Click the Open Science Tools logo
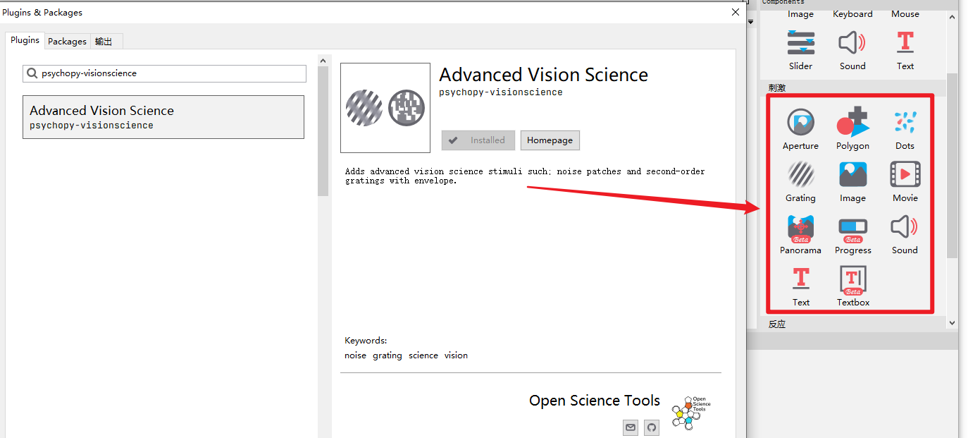Viewport: 980px width, 438px height. click(x=690, y=412)
